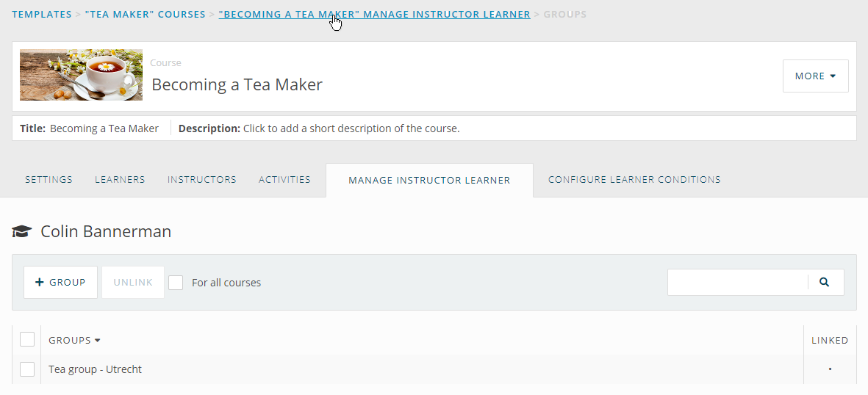
Task: Click the LINKED column header
Action: [x=830, y=340]
